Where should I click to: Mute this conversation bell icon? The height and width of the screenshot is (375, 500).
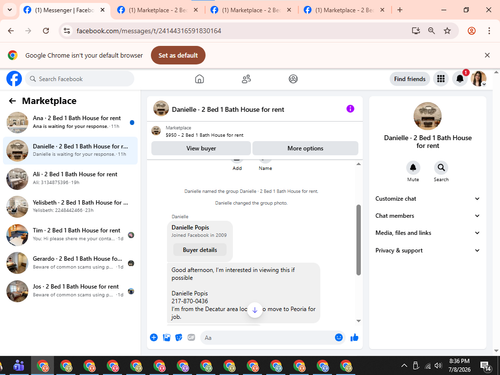pos(413,167)
